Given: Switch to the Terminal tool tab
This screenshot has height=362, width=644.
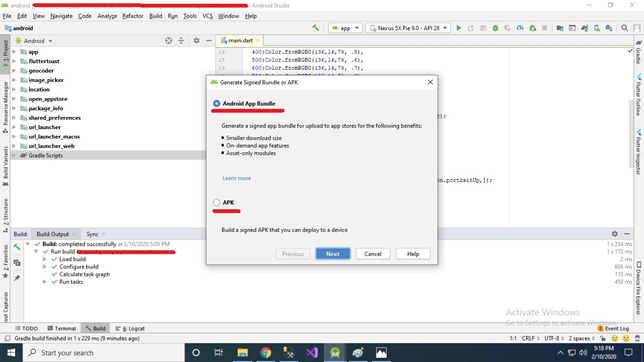Looking at the screenshot, I should [x=62, y=328].
